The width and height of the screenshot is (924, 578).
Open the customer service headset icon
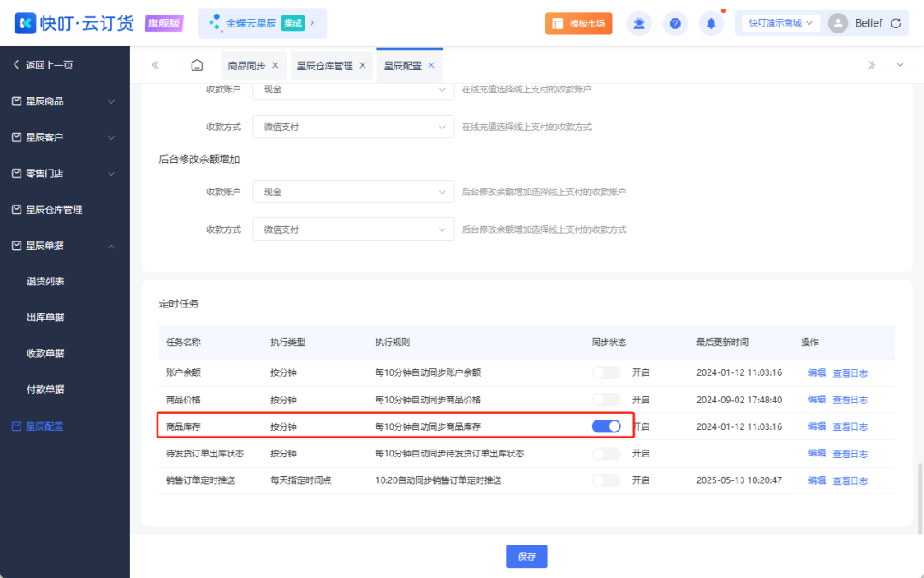(639, 24)
